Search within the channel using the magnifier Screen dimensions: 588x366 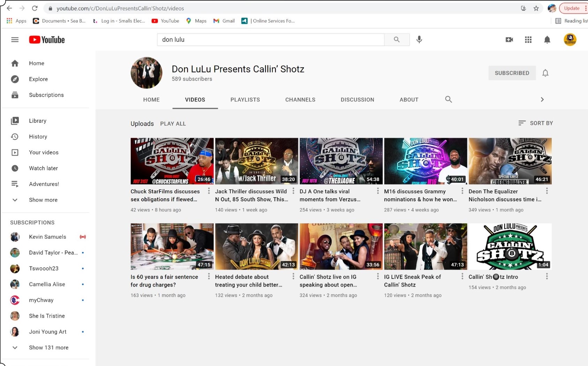(x=449, y=99)
